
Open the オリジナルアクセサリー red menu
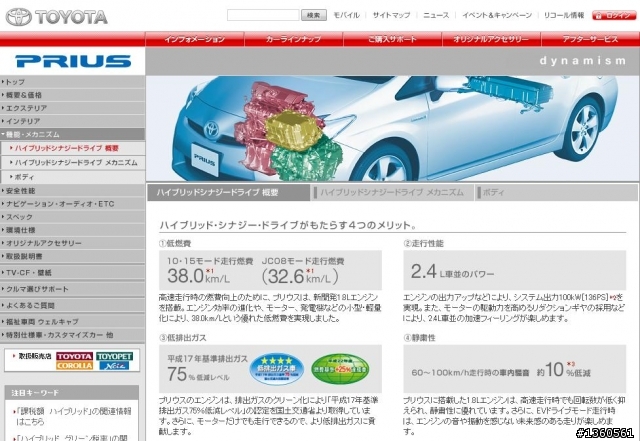click(x=491, y=39)
